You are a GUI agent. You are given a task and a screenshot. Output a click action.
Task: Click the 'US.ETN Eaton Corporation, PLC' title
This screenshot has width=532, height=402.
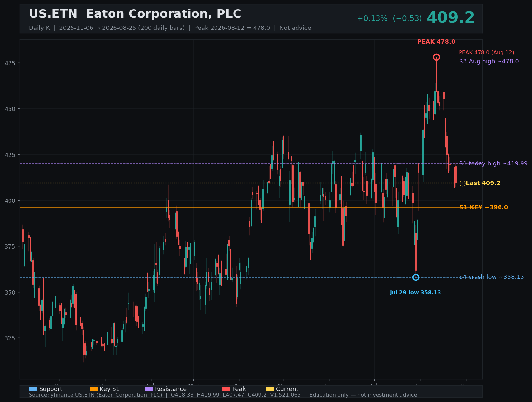point(135,14)
